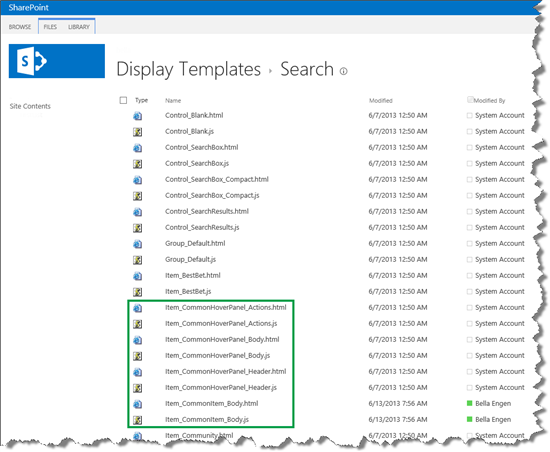Screen dimensions: 550x452
Task: Click presence box beside Control_SearchResults.js System Account
Action: pos(469,228)
